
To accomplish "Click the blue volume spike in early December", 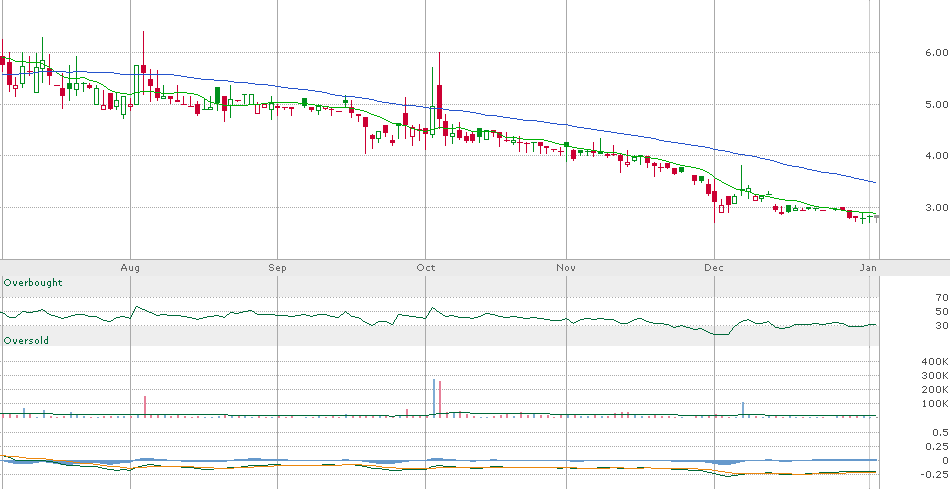I will click(x=743, y=410).
